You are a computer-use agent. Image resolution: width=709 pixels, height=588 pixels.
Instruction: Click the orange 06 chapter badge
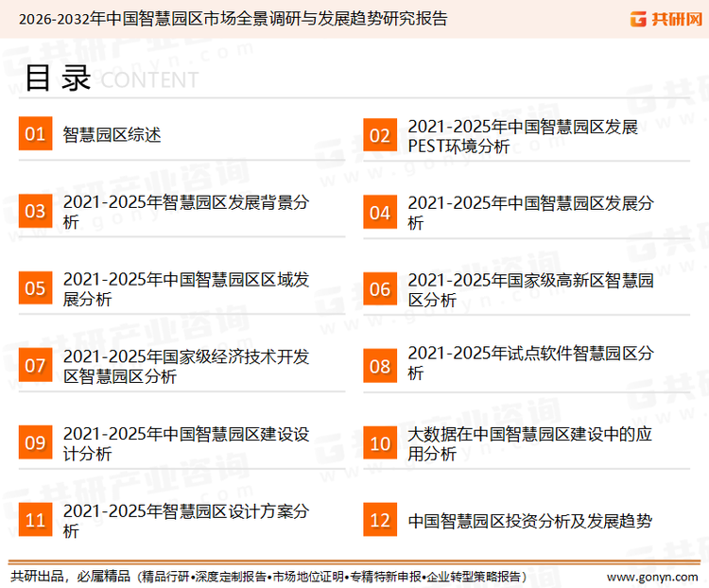point(380,289)
